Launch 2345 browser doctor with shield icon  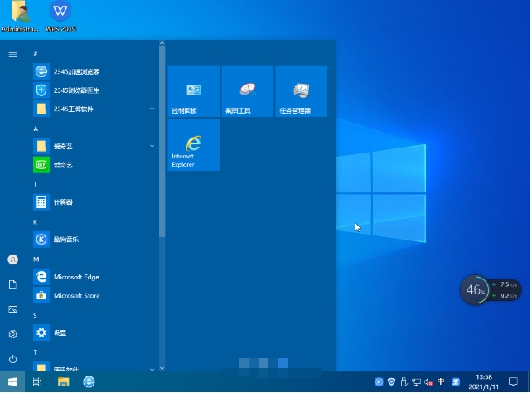coord(76,90)
